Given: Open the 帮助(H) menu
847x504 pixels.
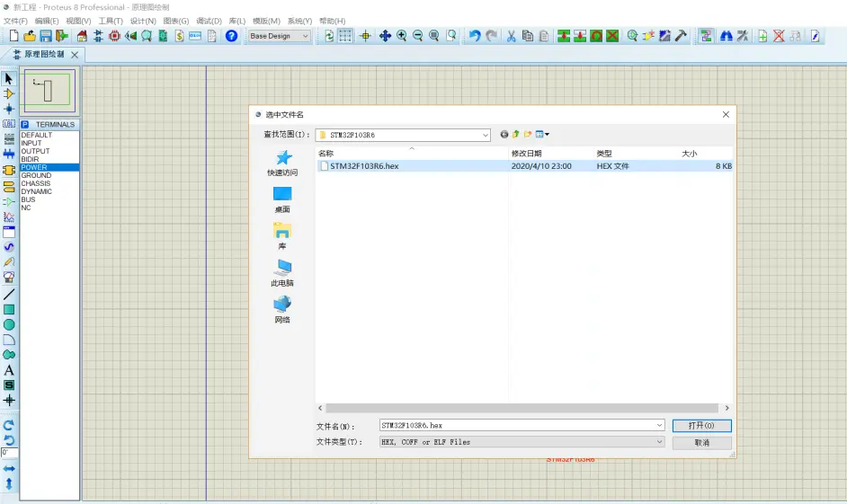Looking at the screenshot, I should coord(332,21).
